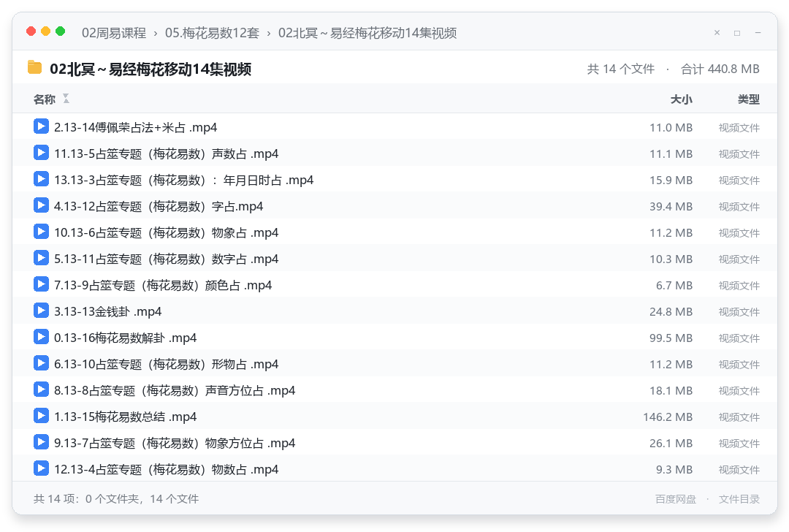Click 视频文件 type of 金钱卦 row

739,312
